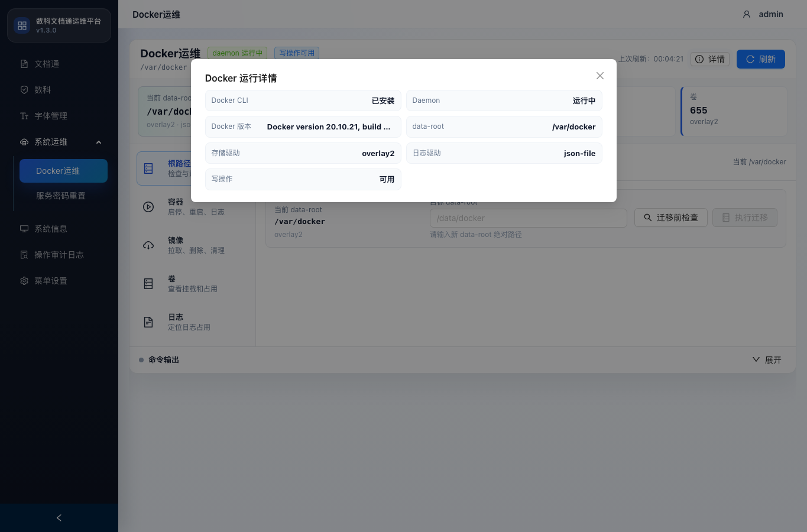Click the Daemon 运行中 value in dialog
The height and width of the screenshot is (532, 807).
click(584, 100)
